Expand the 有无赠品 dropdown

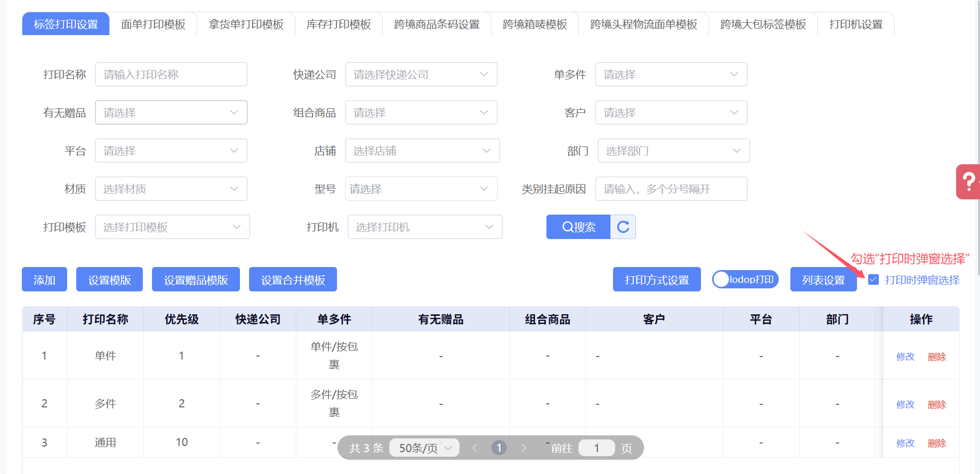tap(171, 113)
